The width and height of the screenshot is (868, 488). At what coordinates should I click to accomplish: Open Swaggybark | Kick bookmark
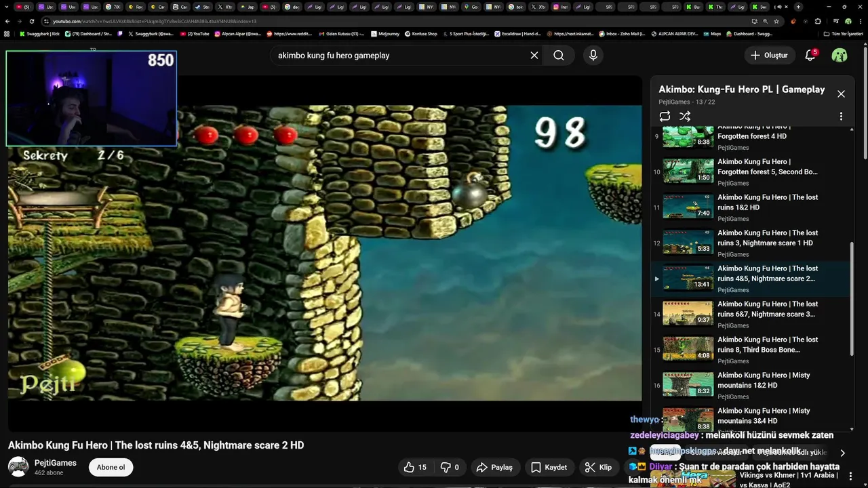click(39, 33)
